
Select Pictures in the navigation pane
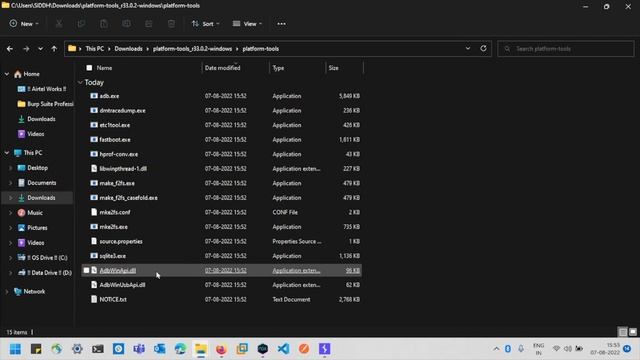pos(33,228)
